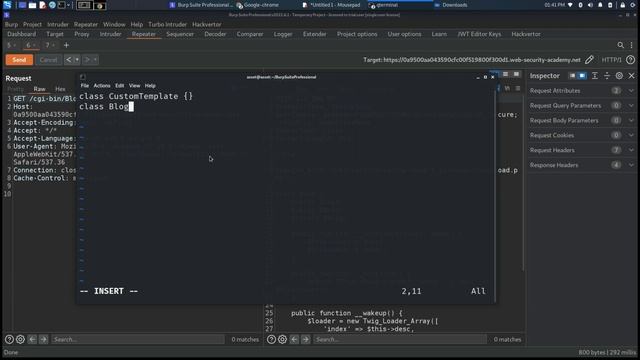Add a new Repeater tab with plus
Screen dimensions: 640x360
tap(66, 45)
